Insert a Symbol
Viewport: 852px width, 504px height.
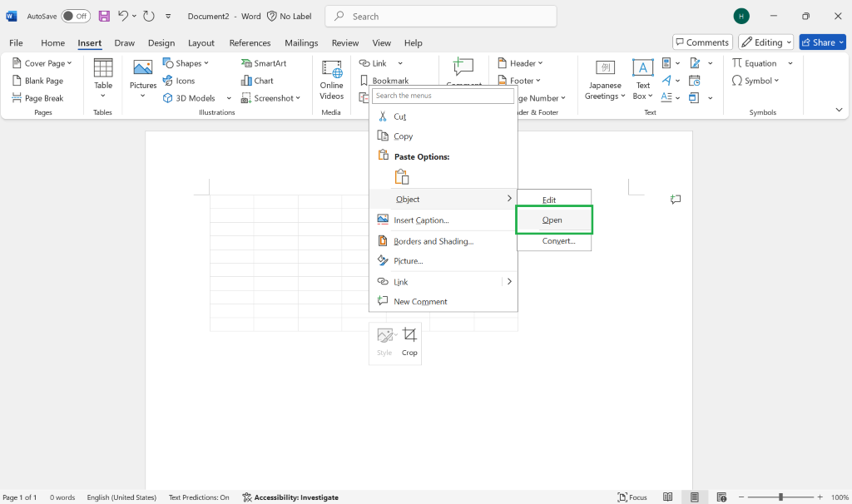[x=755, y=81]
